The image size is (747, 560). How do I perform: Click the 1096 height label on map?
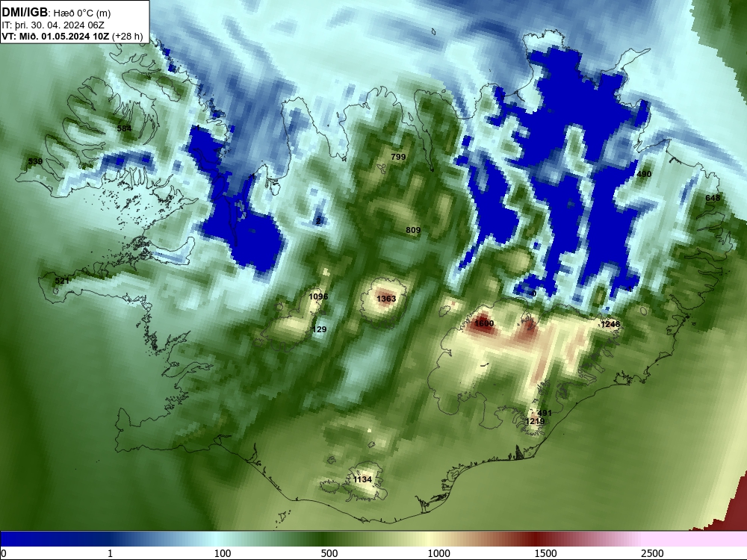tap(318, 296)
